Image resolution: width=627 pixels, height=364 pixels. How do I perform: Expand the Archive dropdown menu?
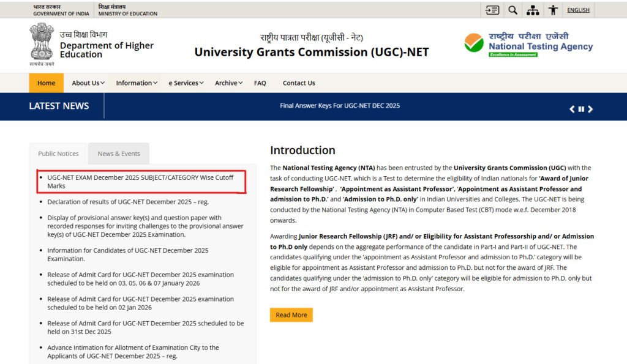228,83
